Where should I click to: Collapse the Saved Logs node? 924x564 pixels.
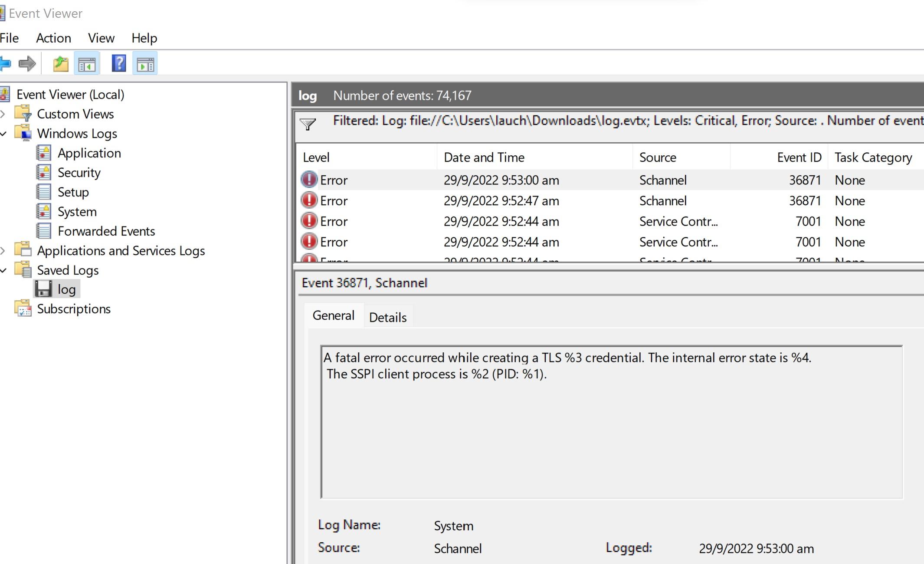coord(3,270)
